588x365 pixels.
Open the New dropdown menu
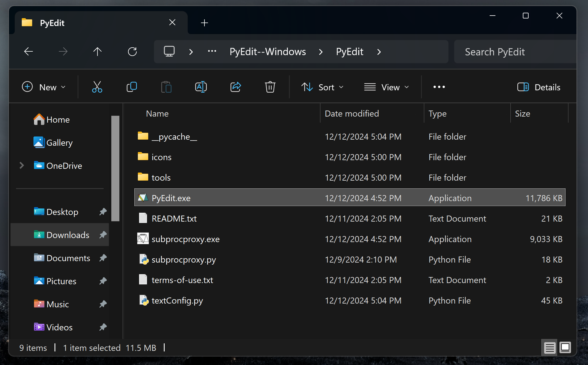tap(44, 87)
